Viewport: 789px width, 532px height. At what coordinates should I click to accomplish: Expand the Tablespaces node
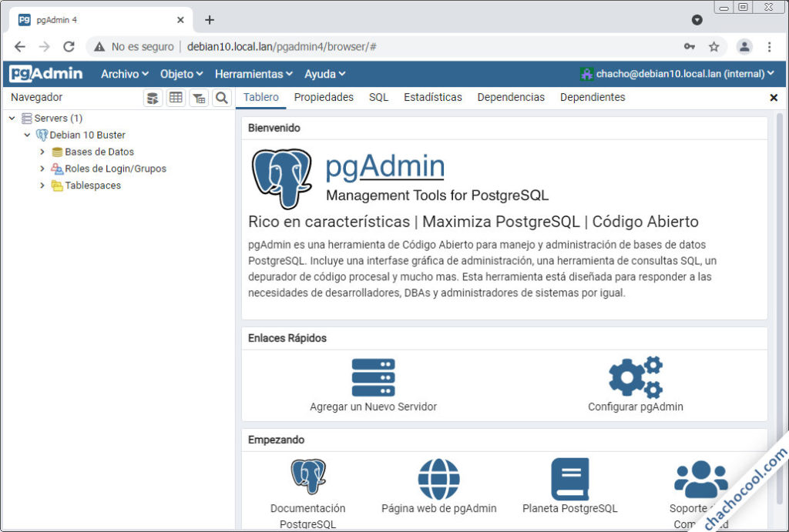(42, 186)
